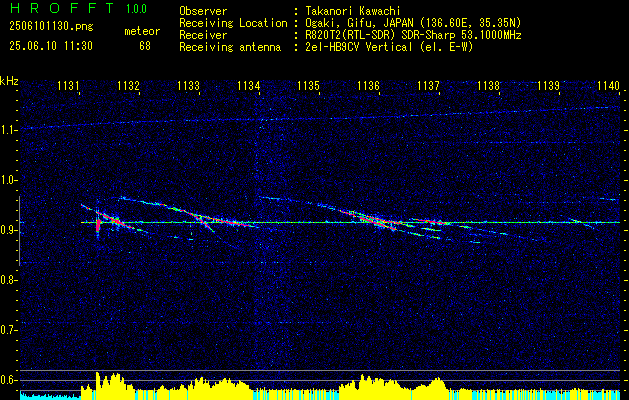Click antenna 2el-HB9CV Vertical text
The image size is (629, 400).
pyautogui.click(x=359, y=47)
